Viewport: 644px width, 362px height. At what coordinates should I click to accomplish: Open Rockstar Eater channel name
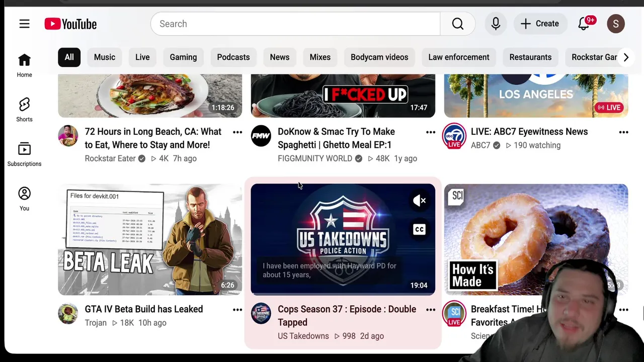[110, 158]
